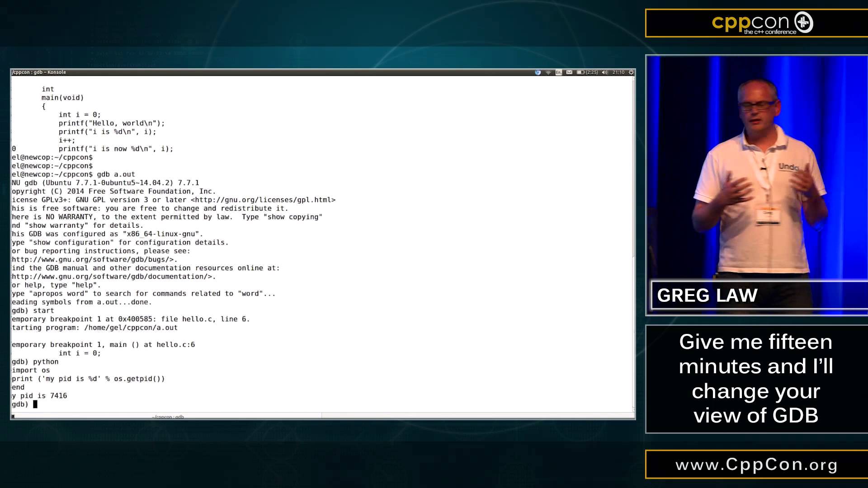Click the new-tab icon at the tab bar left
Image resolution: width=868 pixels, height=488 pixels.
click(x=13, y=416)
